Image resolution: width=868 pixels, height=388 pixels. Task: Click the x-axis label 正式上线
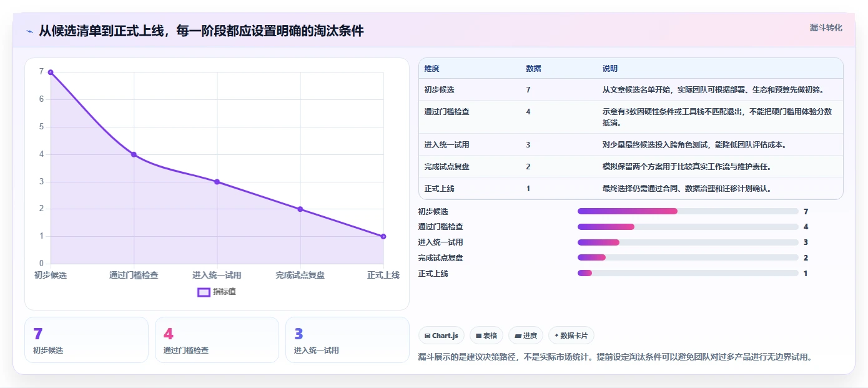383,275
